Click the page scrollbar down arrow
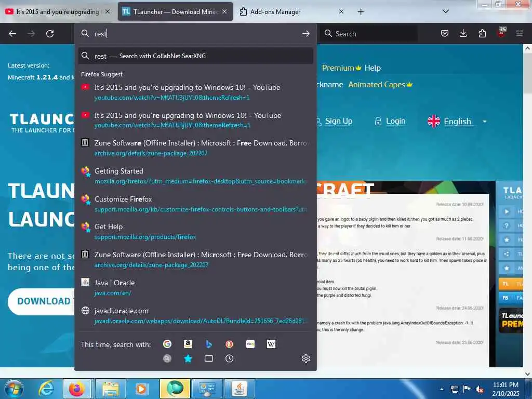Viewport: 532px width, 399px height. [527, 374]
